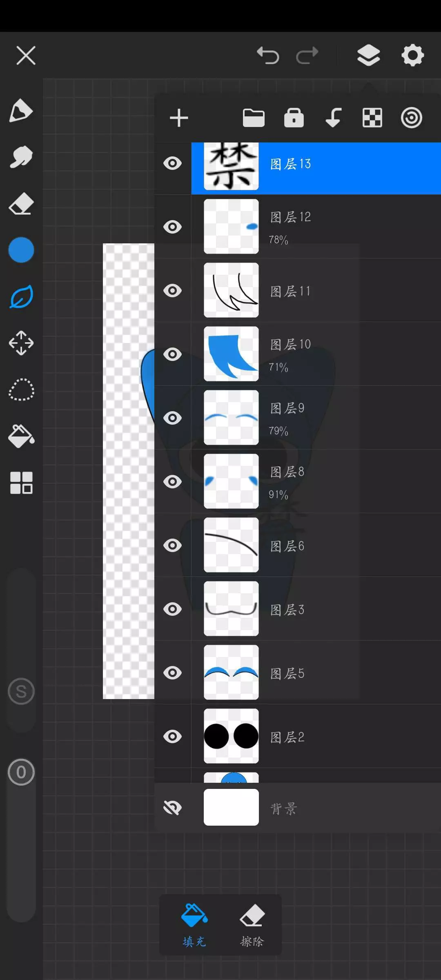Viewport: 441px width, 980px height.
Task: Select the dotted lasso selection tool
Action: click(x=21, y=390)
